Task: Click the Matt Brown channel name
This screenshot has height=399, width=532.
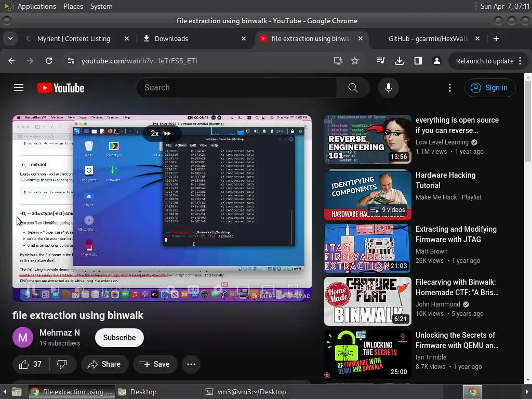Action: pyautogui.click(x=432, y=251)
